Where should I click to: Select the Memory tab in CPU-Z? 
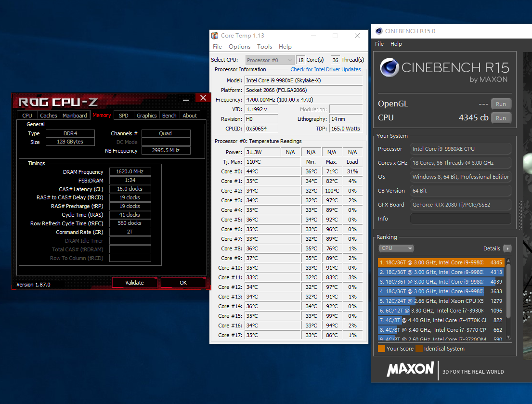102,115
